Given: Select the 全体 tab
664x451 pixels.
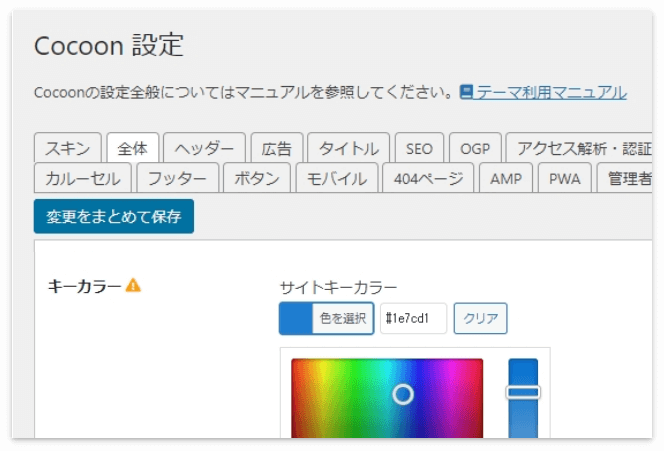Looking at the screenshot, I should click(133, 148).
